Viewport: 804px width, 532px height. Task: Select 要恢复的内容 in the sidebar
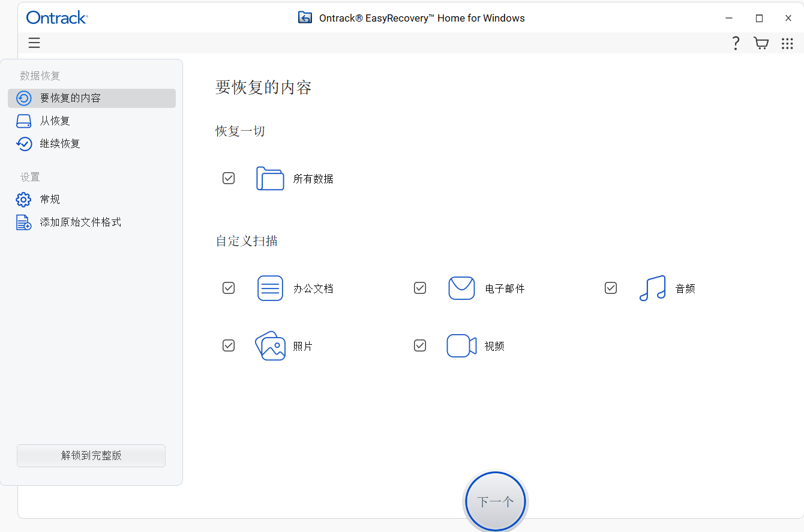tap(92, 98)
